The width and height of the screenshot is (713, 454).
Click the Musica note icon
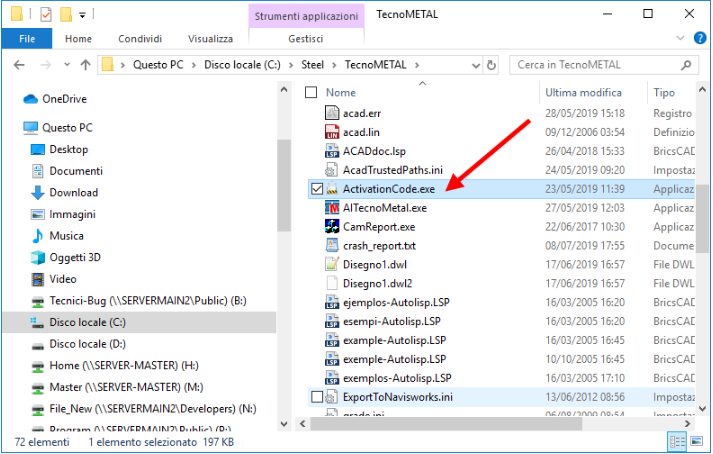[x=37, y=236]
